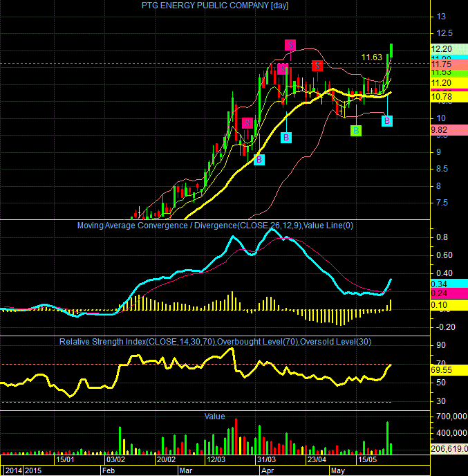Viewport: 468px width, 476px height.
Task: Click the magenta 0.24 signal value label
Action: 449,293
